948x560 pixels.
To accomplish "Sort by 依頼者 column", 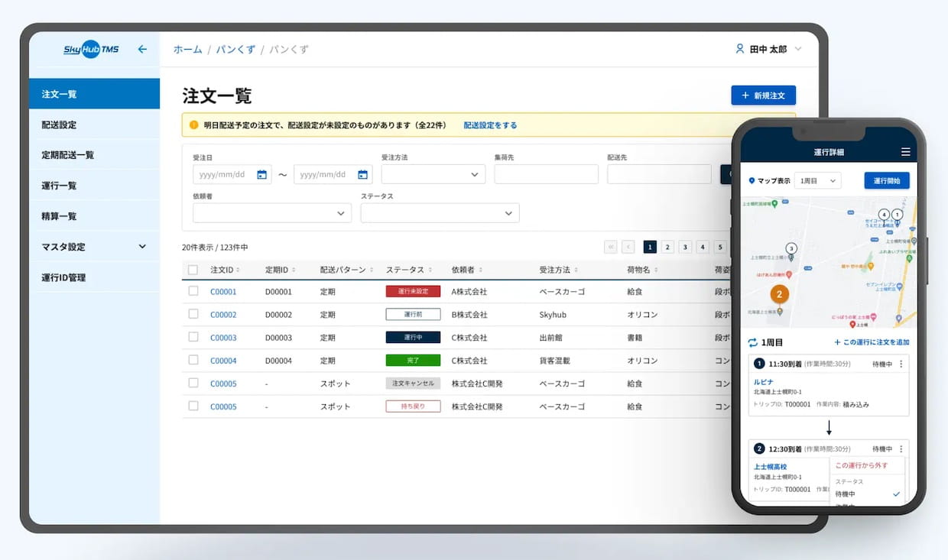I will (x=480, y=270).
